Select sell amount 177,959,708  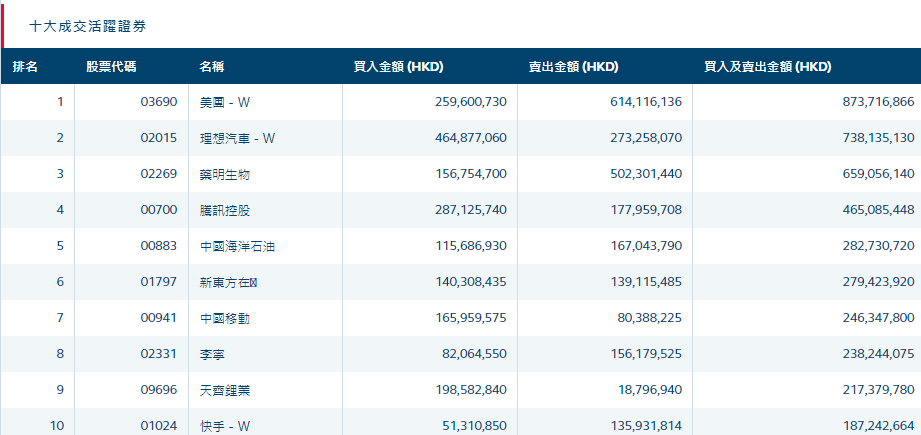(646, 210)
